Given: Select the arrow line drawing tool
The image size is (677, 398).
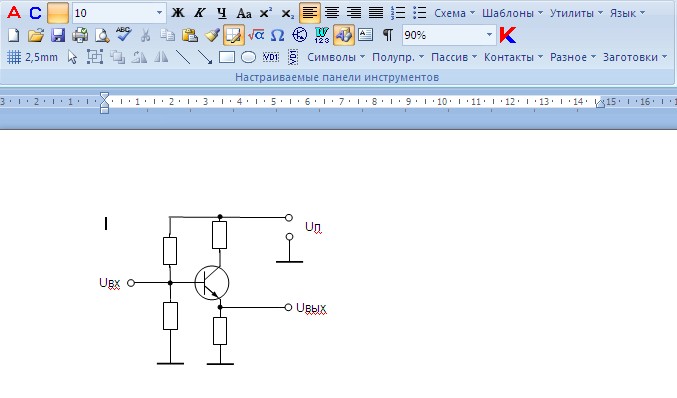Looking at the screenshot, I should pyautogui.click(x=205, y=57).
